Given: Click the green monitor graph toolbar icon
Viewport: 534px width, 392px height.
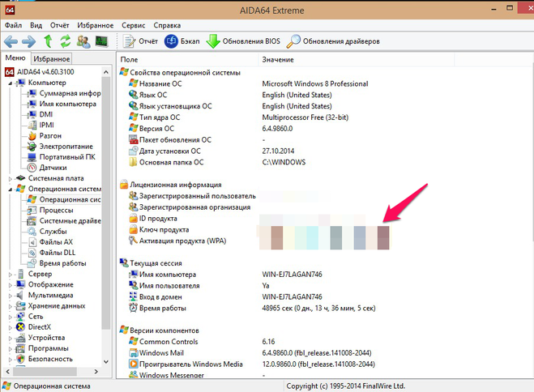Looking at the screenshot, I should click(101, 41).
